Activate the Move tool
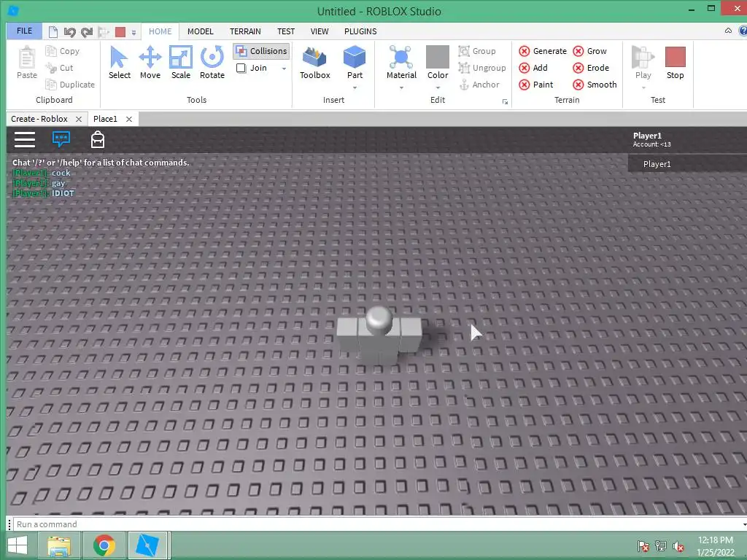The height and width of the screenshot is (560, 747). pos(150,63)
